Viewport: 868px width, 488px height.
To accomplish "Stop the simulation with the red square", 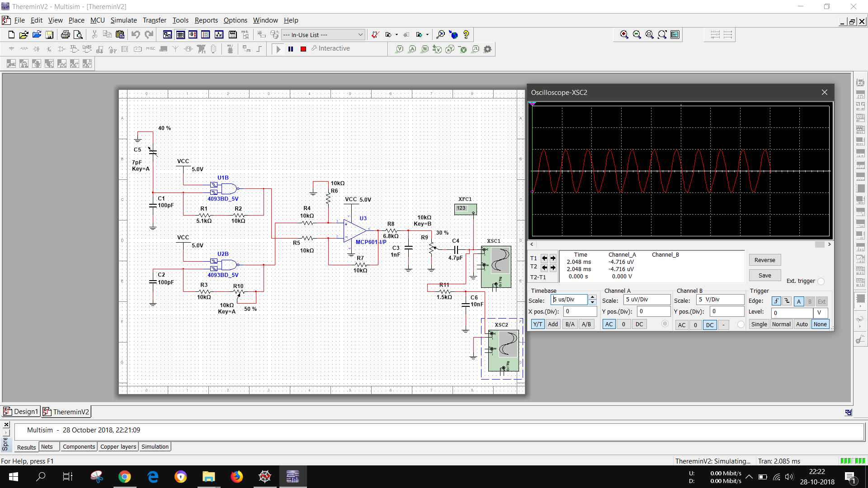I will click(303, 49).
